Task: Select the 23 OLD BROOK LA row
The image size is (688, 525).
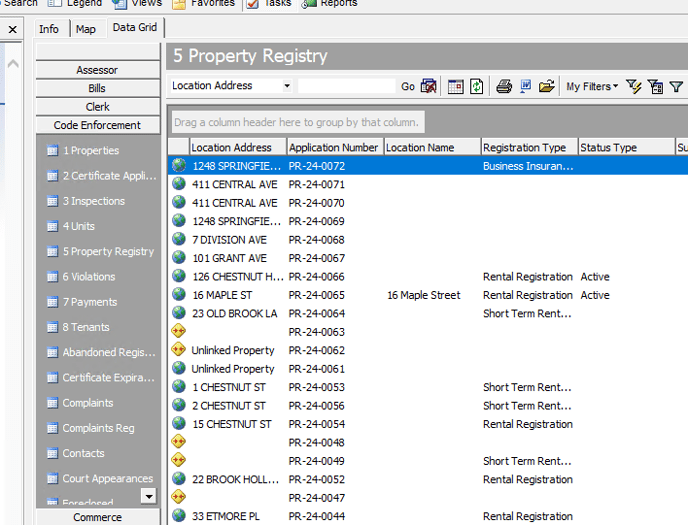Action: pyautogui.click(x=428, y=313)
